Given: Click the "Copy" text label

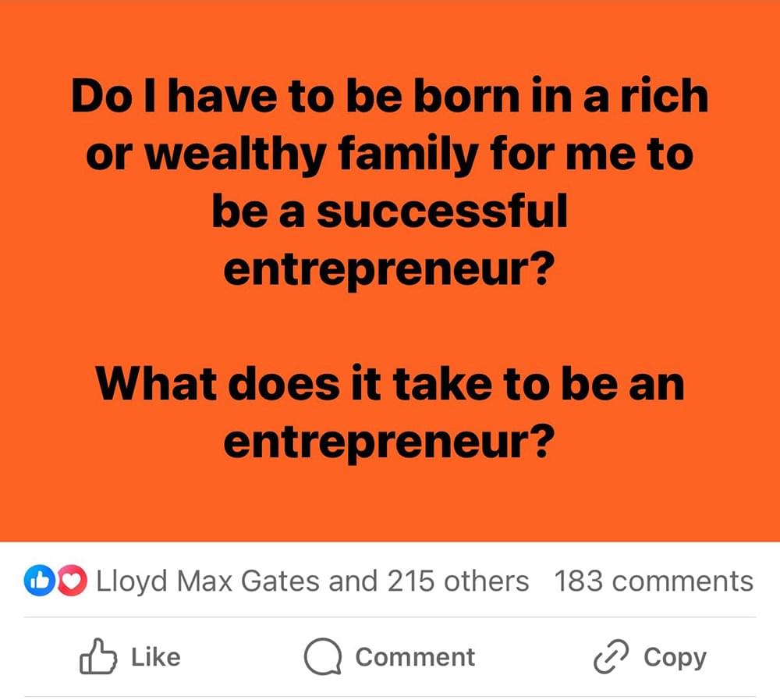Looking at the screenshot, I should point(675,657).
